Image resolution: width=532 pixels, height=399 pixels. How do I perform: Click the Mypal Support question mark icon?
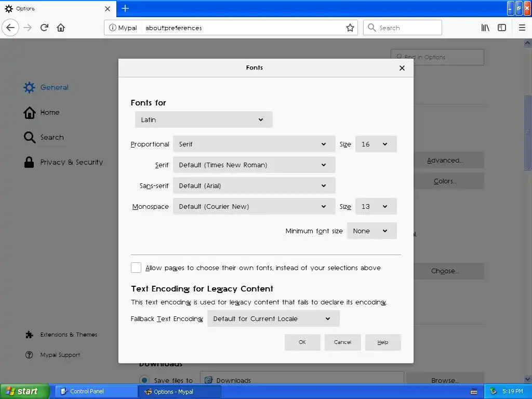pyautogui.click(x=29, y=355)
